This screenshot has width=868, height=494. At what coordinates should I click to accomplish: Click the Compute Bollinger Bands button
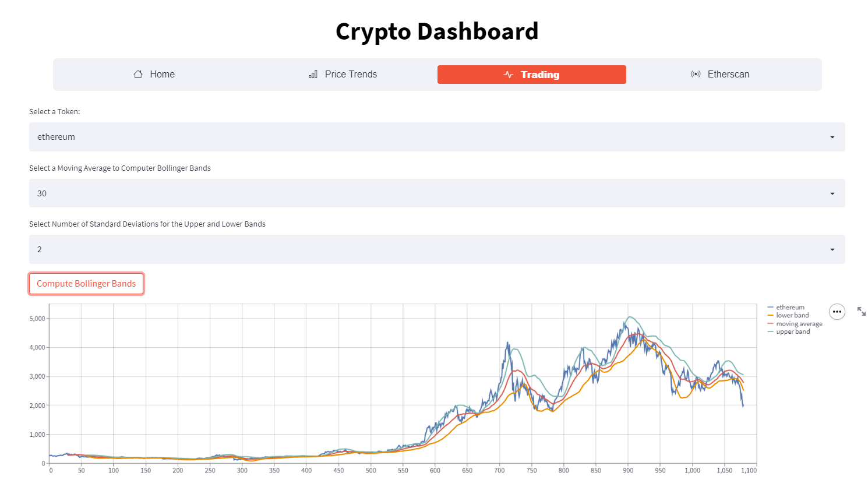tap(86, 284)
